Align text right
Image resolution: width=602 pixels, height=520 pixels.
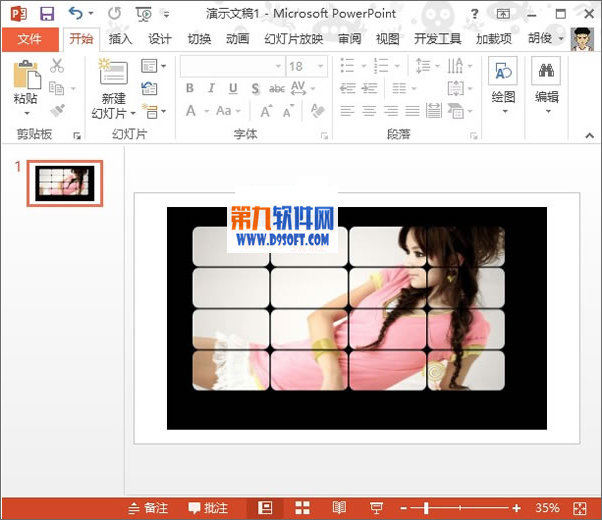[391, 111]
